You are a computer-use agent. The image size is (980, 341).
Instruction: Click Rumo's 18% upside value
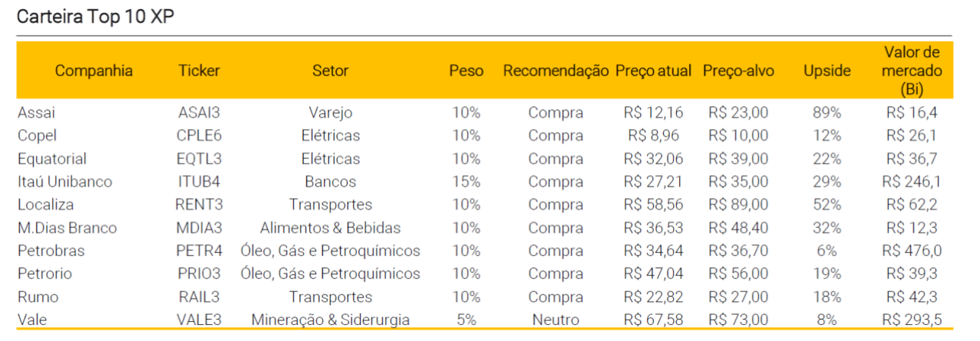click(827, 297)
